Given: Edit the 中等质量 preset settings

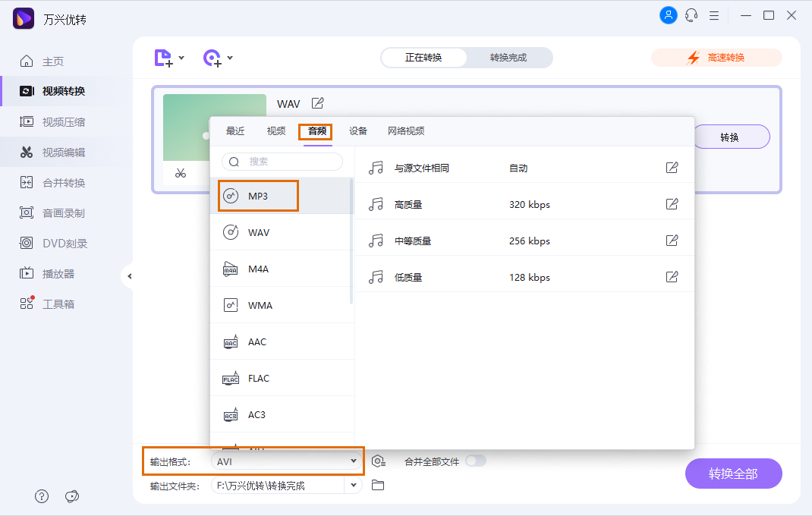Looking at the screenshot, I should pyautogui.click(x=672, y=241).
